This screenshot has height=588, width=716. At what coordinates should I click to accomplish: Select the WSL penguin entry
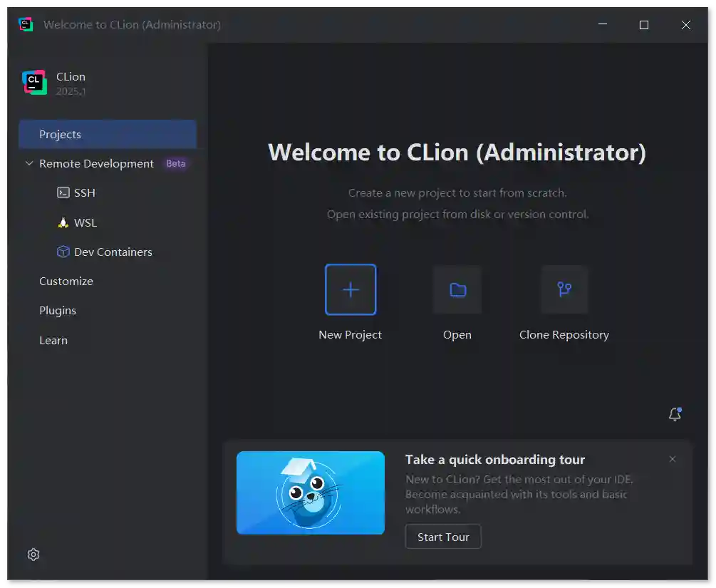click(85, 223)
